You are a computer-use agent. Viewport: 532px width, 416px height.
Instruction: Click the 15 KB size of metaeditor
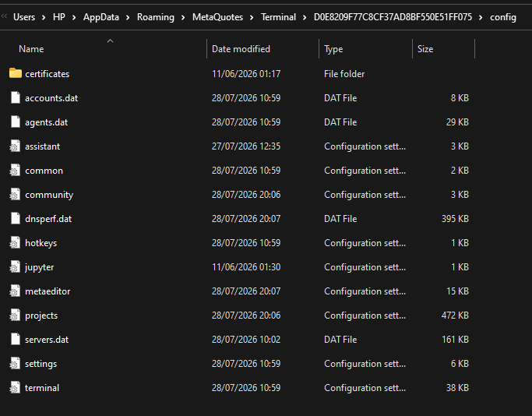click(x=457, y=291)
